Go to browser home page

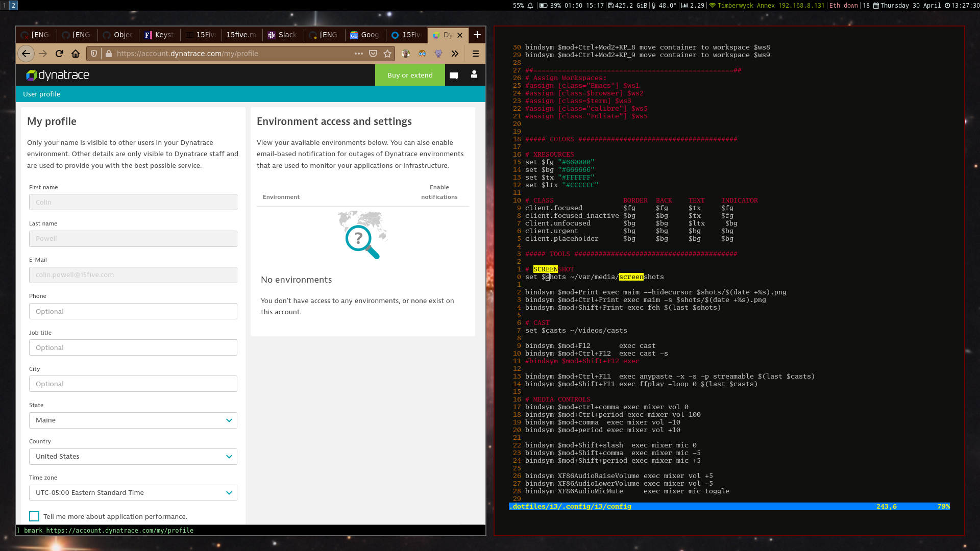point(76,54)
